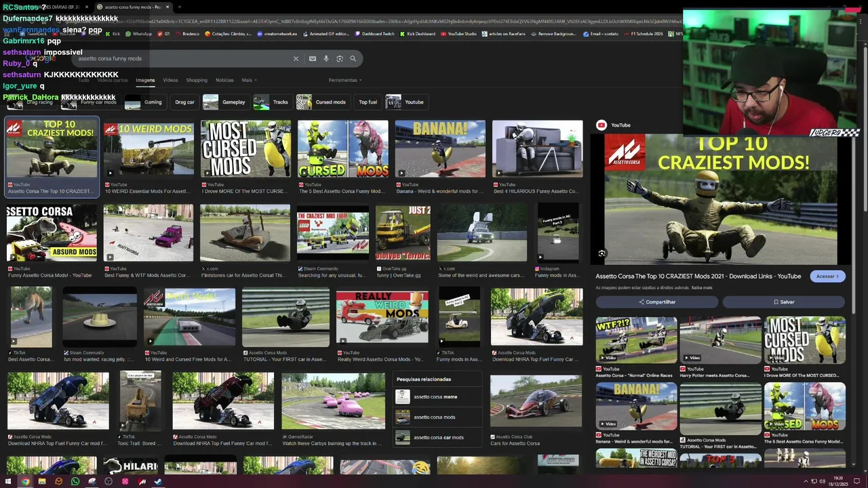Click the Salvar save button
868x488 pixels.
pos(784,302)
